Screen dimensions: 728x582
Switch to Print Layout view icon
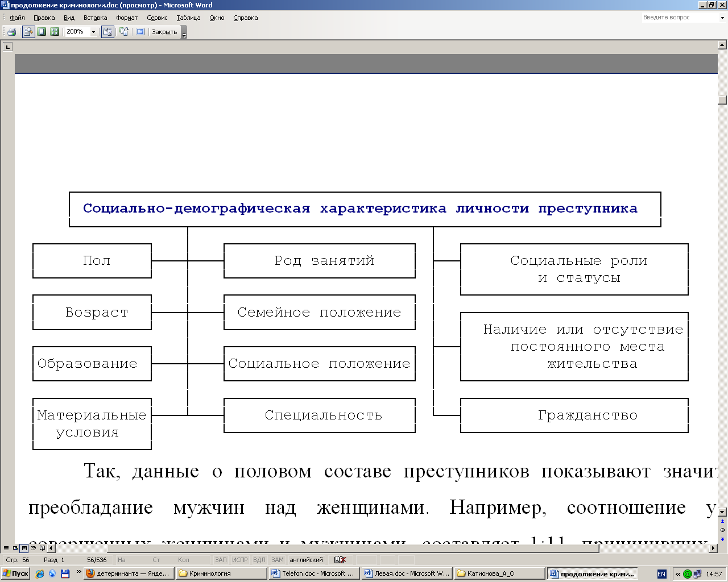(24, 548)
